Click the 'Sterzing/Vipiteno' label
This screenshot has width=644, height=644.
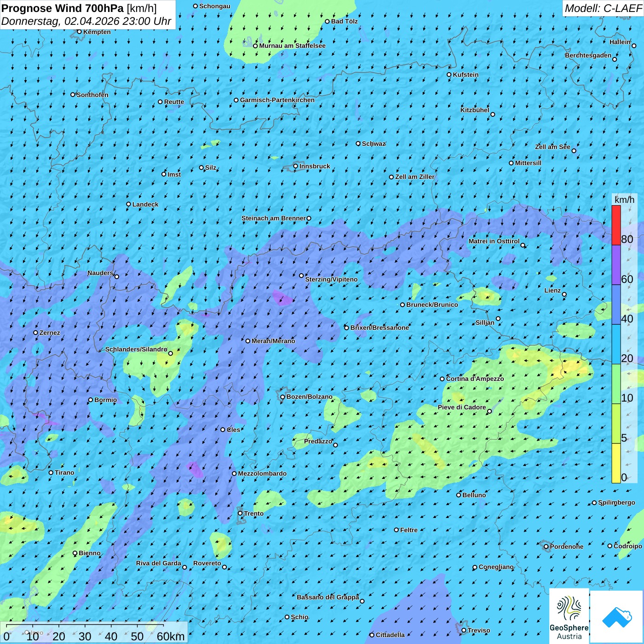click(x=331, y=279)
